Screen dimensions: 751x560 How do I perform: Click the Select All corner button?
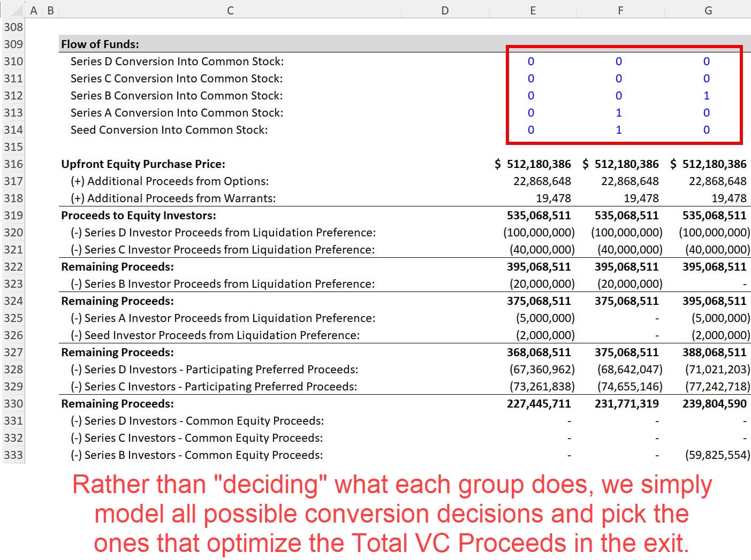pyautogui.click(x=13, y=10)
